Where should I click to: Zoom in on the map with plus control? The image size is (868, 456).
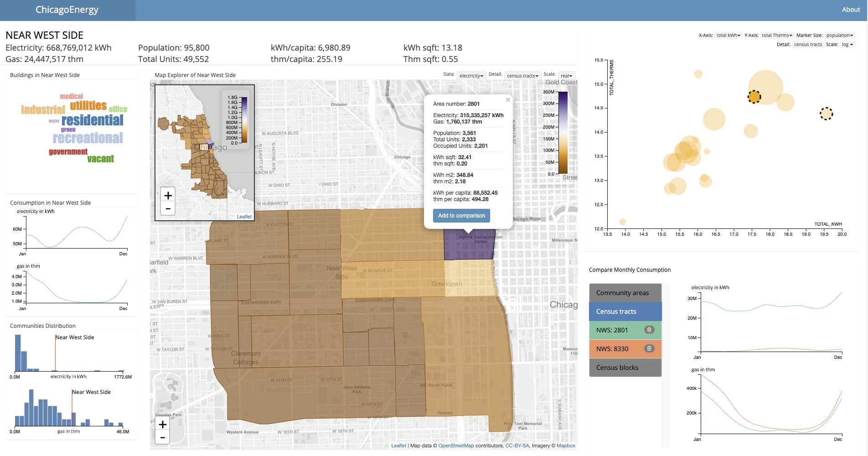pyautogui.click(x=162, y=424)
